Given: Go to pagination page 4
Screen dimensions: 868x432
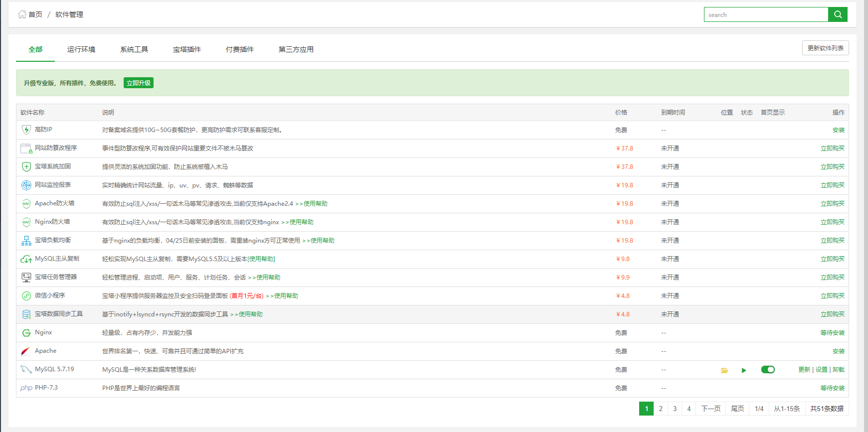Looking at the screenshot, I should pyautogui.click(x=689, y=409).
